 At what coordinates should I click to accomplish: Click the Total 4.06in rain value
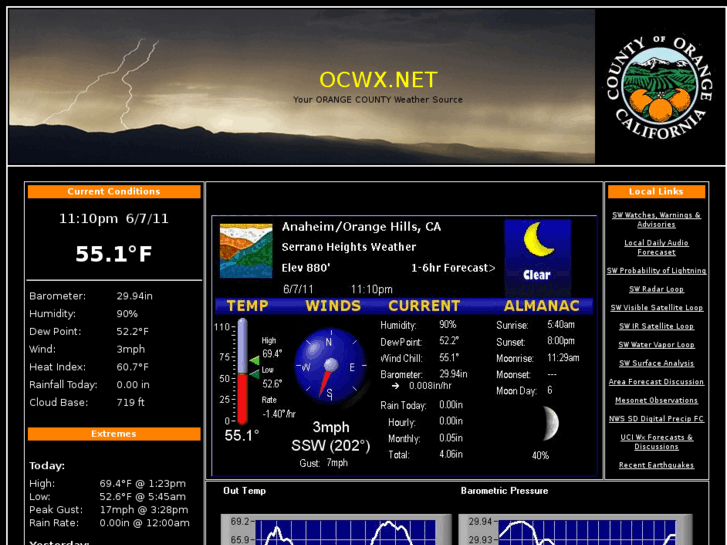tap(451, 455)
